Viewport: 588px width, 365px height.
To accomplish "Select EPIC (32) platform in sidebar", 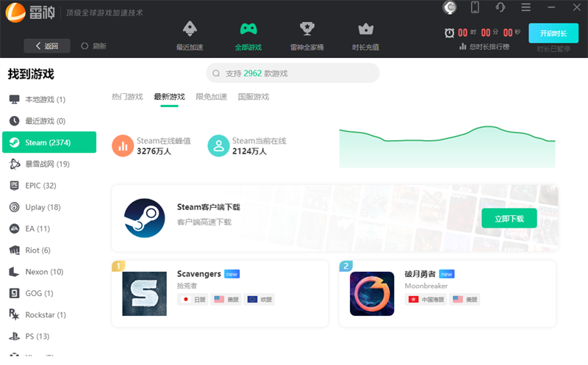I will click(x=40, y=185).
